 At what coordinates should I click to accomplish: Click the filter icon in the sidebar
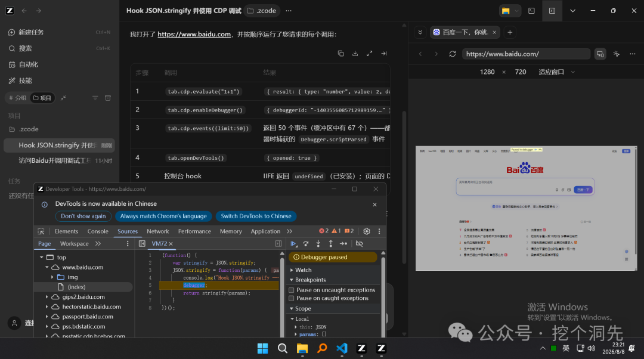pyautogui.click(x=95, y=98)
